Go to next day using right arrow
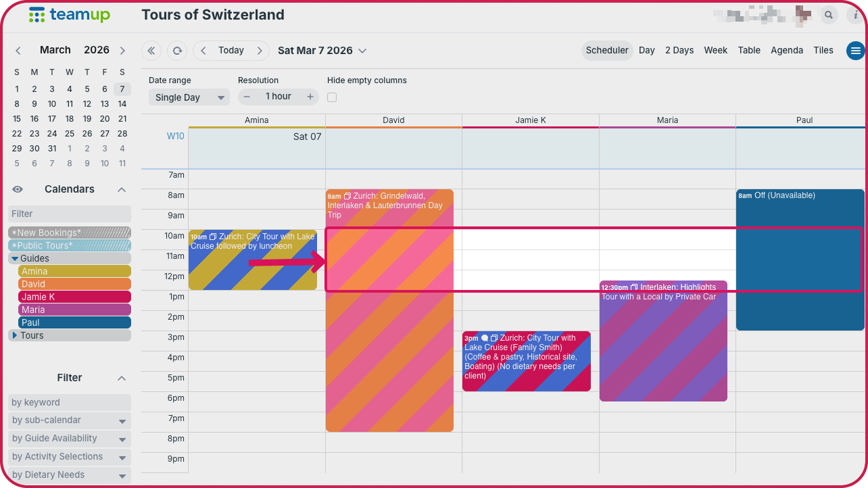This screenshot has height=488, width=868. tap(260, 51)
